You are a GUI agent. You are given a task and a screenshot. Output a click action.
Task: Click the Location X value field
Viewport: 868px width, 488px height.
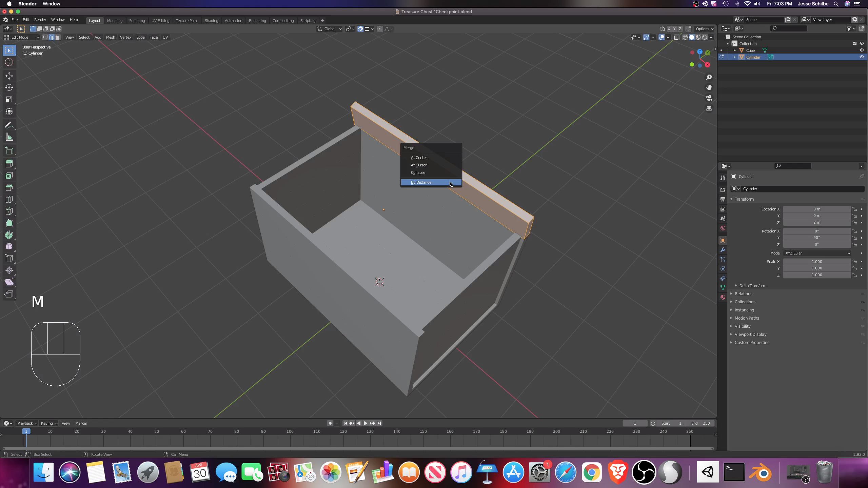pos(816,209)
